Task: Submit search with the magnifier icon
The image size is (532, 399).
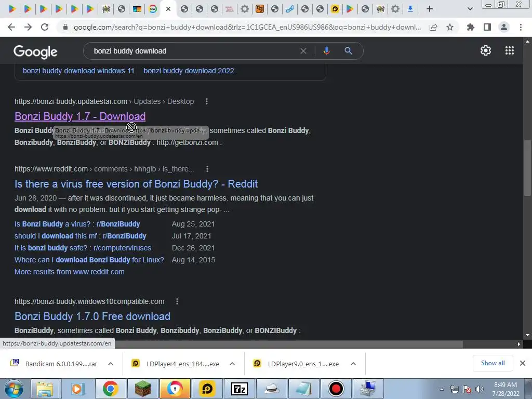Action: tap(348, 51)
